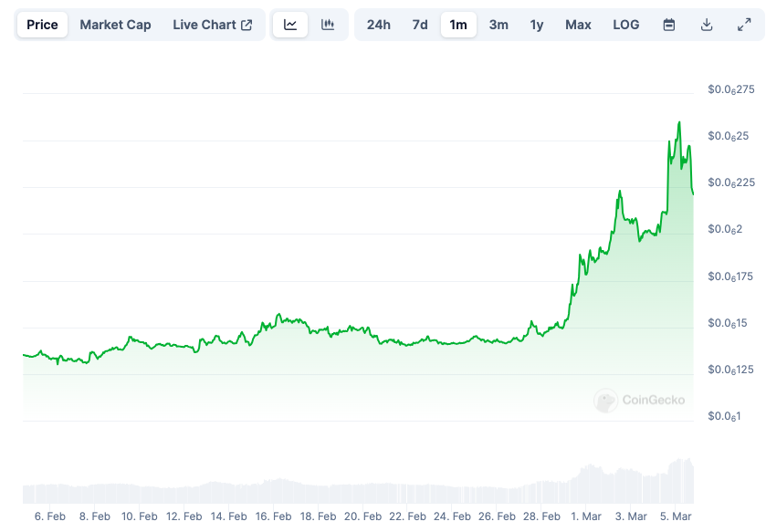Select the Price tab
The width and height of the screenshot is (766, 532).
click(42, 25)
